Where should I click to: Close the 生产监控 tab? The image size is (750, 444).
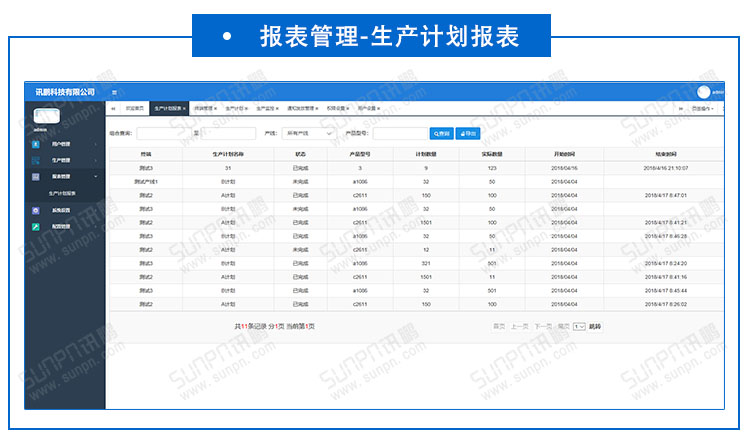(277, 109)
